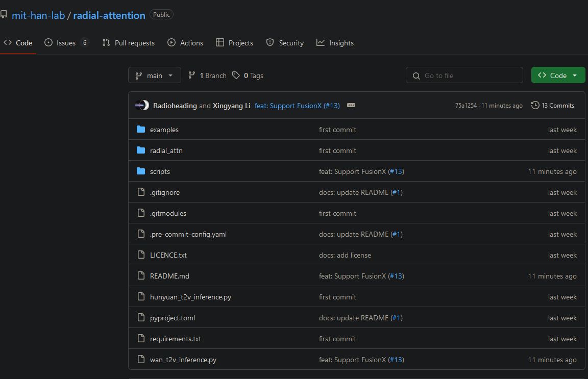
Task: Open the Projects tab
Action: click(235, 43)
